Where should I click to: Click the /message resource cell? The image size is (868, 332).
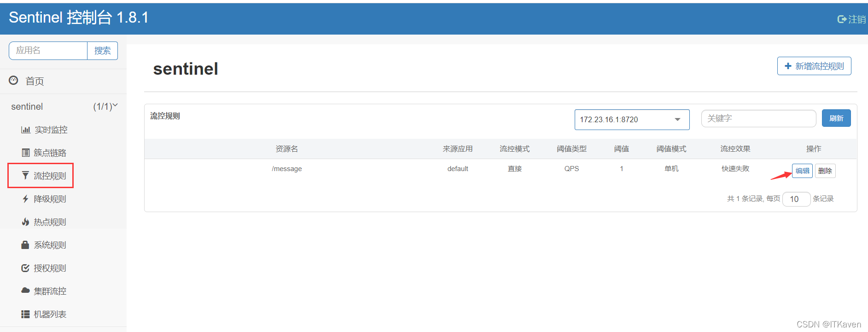(287, 169)
